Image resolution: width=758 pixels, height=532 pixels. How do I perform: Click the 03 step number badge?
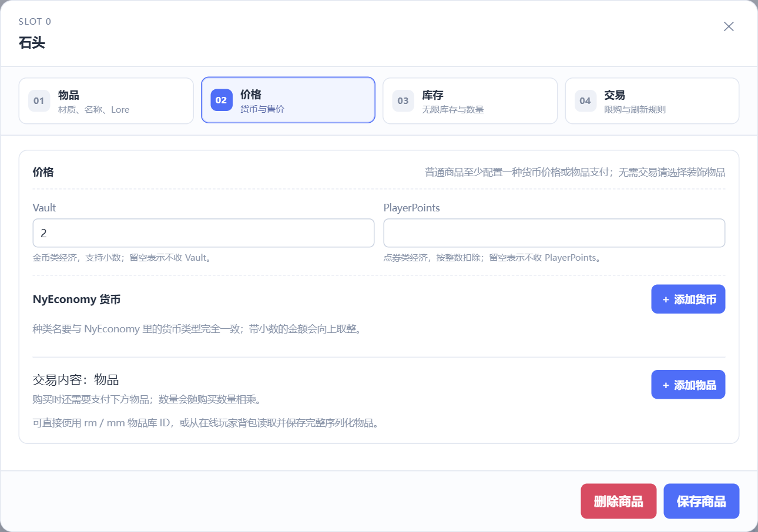pos(403,101)
